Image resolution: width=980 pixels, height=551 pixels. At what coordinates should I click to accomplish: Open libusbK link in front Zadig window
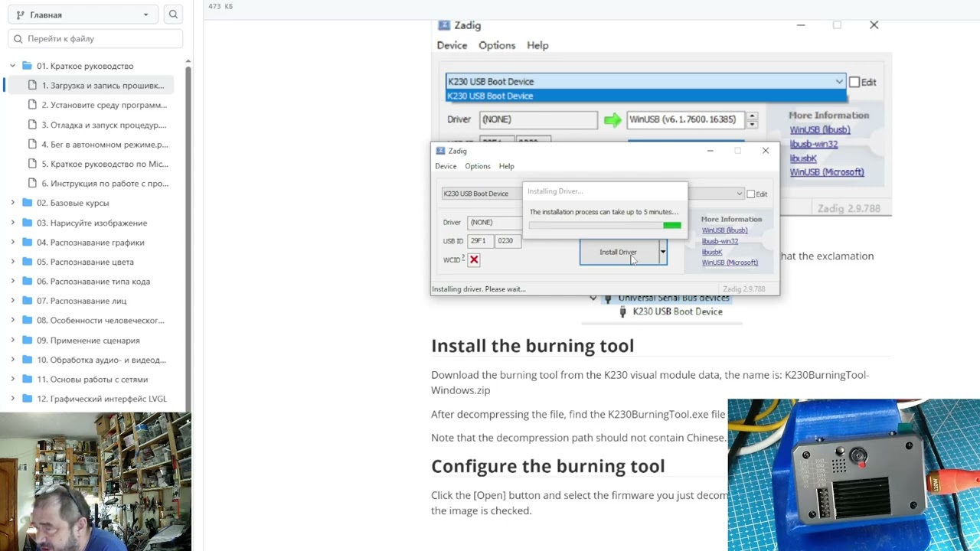click(x=712, y=252)
